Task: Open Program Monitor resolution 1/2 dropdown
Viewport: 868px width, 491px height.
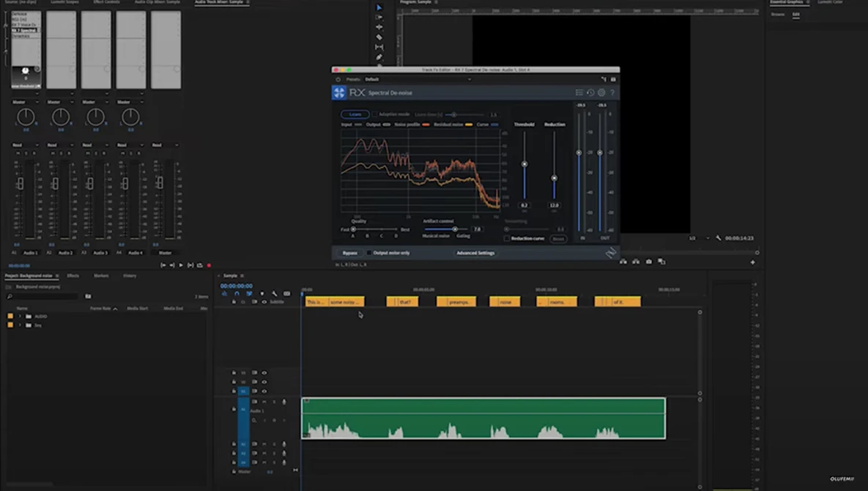Action: point(699,238)
